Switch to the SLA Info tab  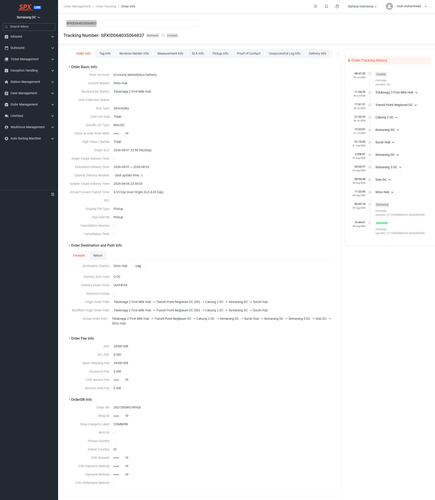point(198,53)
